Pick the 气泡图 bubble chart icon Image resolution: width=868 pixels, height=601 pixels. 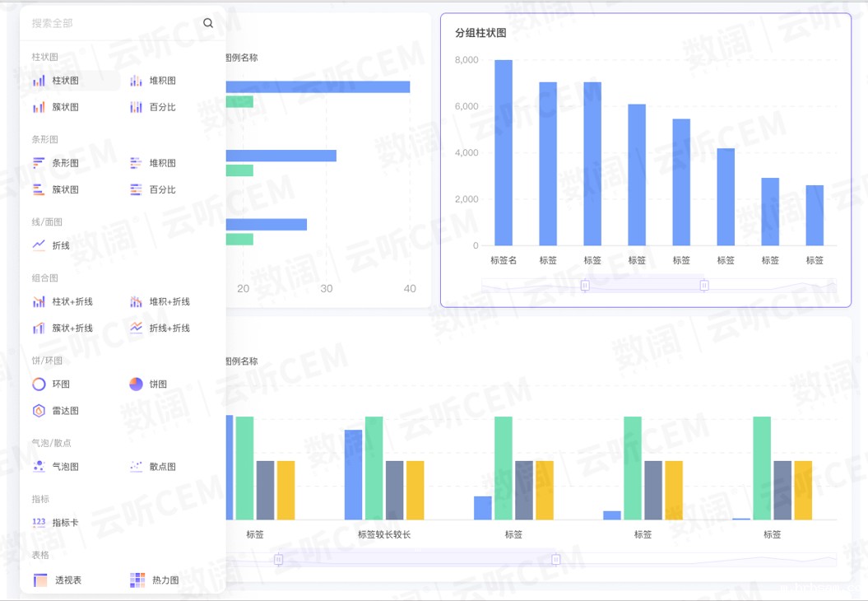pos(39,467)
